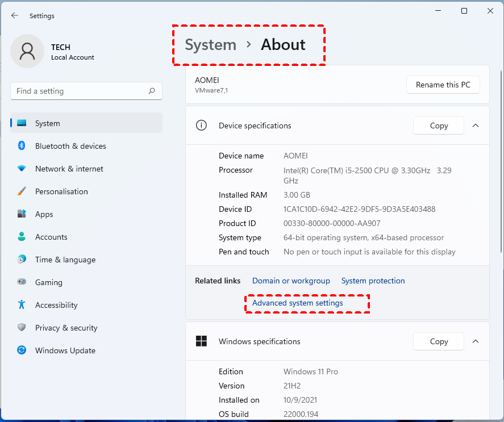Collapse the Windows specifications section
Screen dimensions: 504x422
click(x=476, y=341)
